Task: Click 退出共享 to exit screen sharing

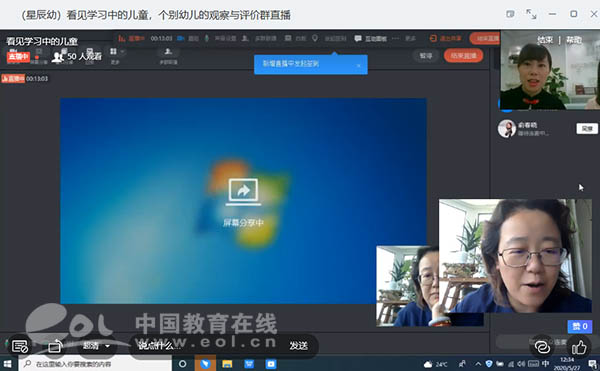Action: click(445, 38)
